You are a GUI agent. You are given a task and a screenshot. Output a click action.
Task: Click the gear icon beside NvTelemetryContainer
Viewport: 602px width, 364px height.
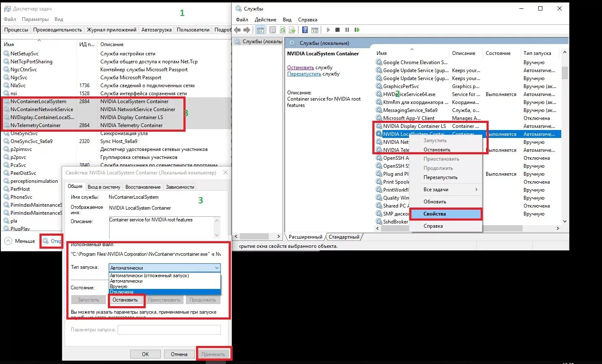[6, 125]
